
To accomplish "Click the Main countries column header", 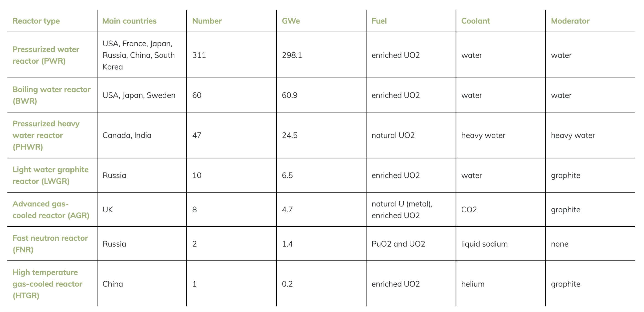I will (x=129, y=21).
